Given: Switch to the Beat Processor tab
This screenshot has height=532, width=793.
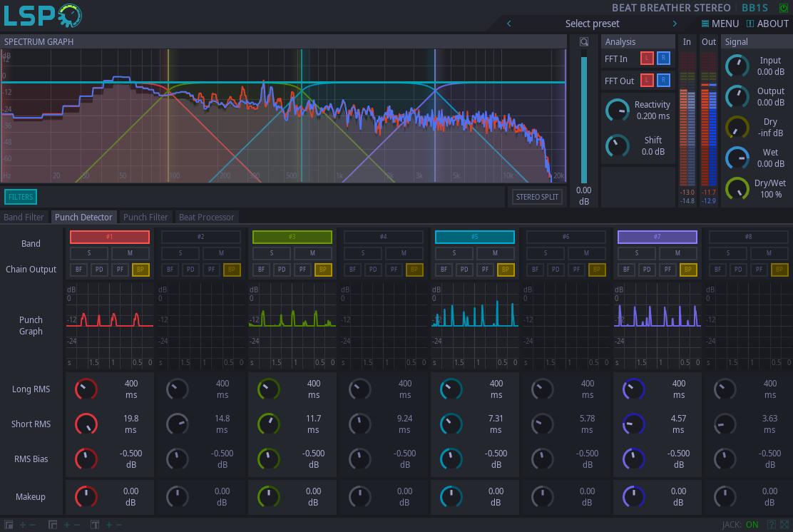Looking at the screenshot, I should coord(206,218).
